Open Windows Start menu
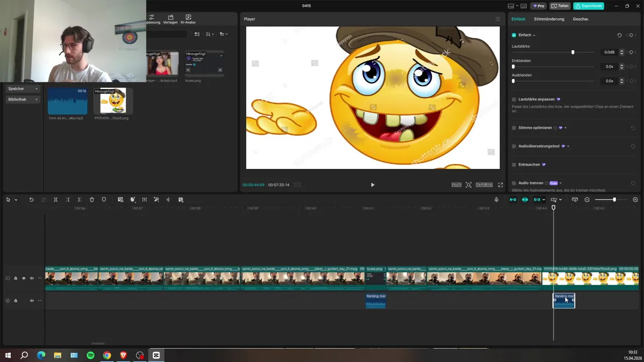Image resolution: width=644 pixels, height=362 pixels. [x=8, y=355]
